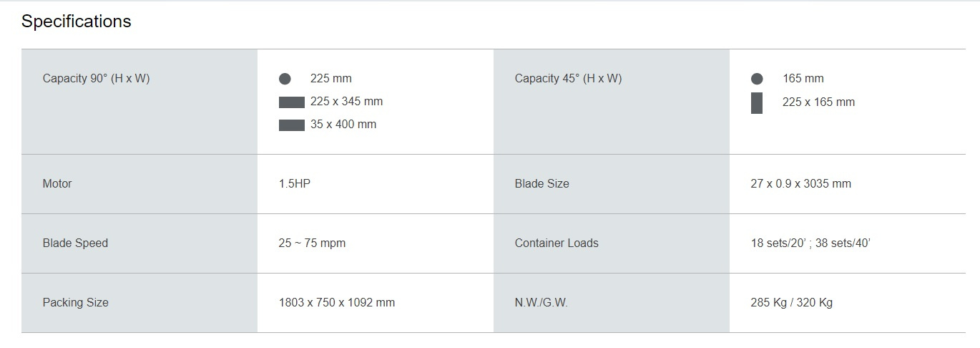Click the Blade Size label
Viewport: 980px width, 348px height.
point(542,184)
